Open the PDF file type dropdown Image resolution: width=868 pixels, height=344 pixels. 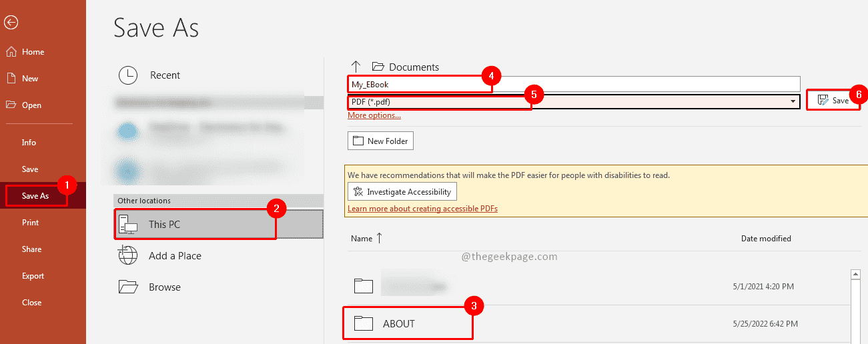(x=574, y=101)
